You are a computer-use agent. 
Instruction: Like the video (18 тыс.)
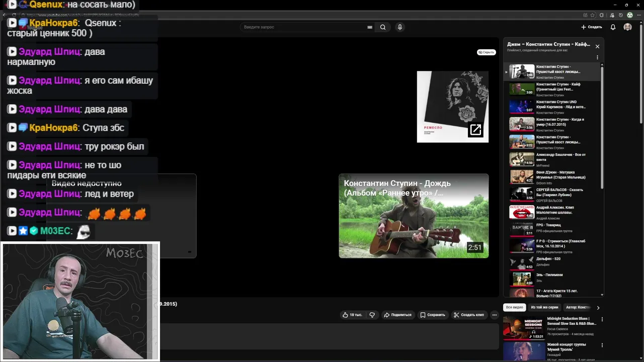352,315
